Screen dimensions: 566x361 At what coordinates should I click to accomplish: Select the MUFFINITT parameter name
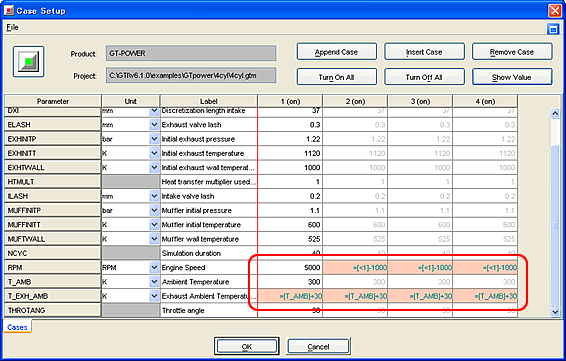(x=52, y=225)
